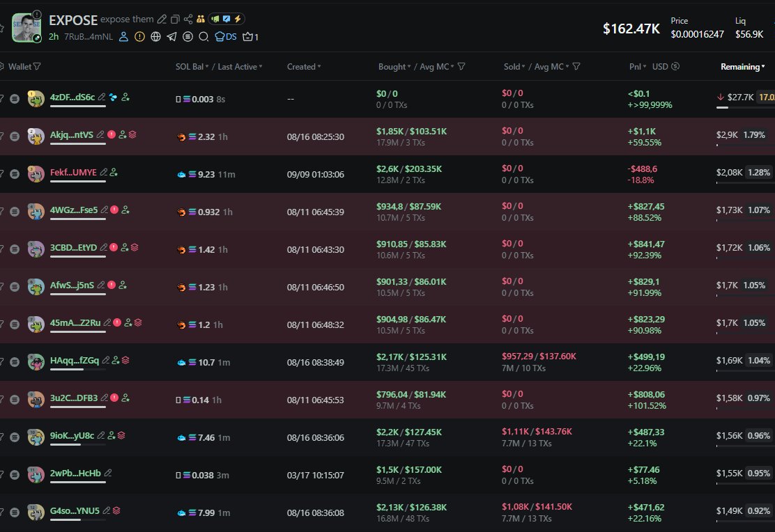Open the filter funnel next to Sold Avg MC
Screen dimensions: 775x532
576,66
